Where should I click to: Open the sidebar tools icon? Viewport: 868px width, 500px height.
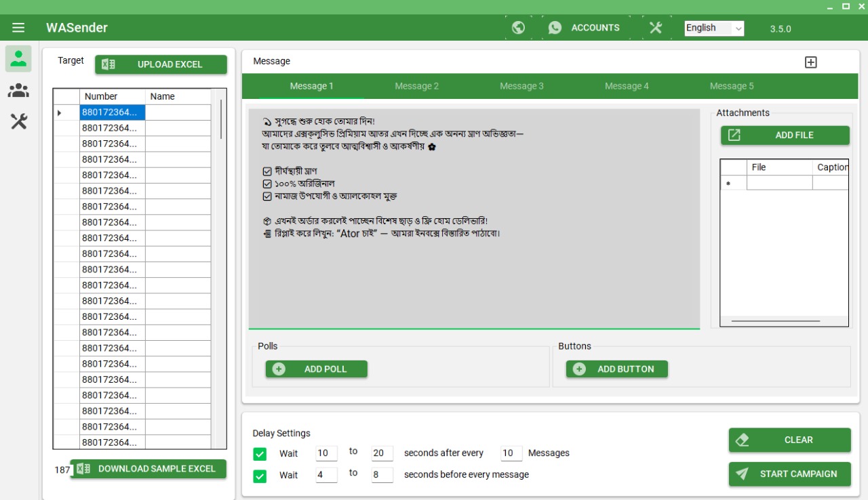pyautogui.click(x=18, y=122)
